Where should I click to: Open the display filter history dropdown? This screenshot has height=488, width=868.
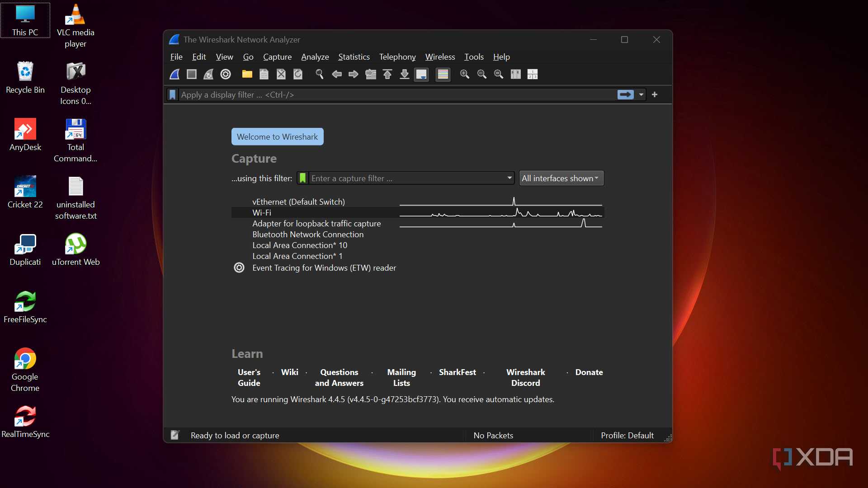coord(641,94)
